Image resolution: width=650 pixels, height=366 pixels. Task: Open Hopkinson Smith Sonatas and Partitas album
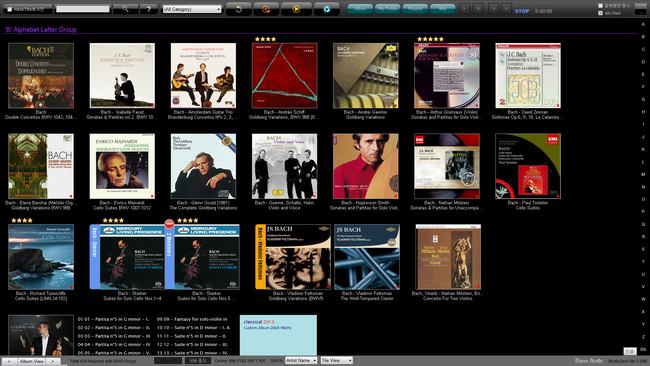(366, 166)
